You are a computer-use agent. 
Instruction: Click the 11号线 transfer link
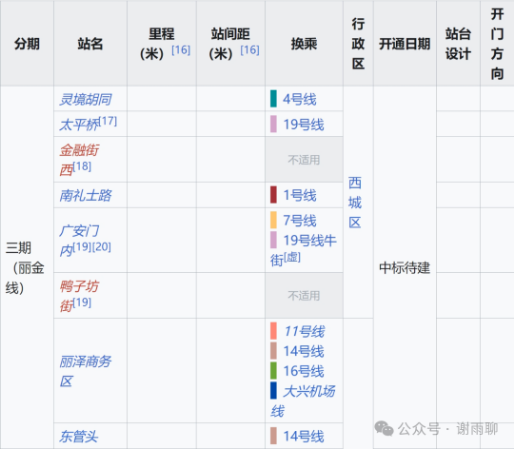pos(304,331)
